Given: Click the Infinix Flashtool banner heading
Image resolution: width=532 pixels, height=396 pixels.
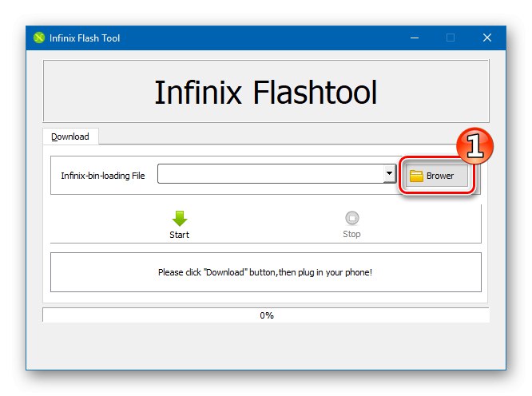Looking at the screenshot, I should (266, 92).
